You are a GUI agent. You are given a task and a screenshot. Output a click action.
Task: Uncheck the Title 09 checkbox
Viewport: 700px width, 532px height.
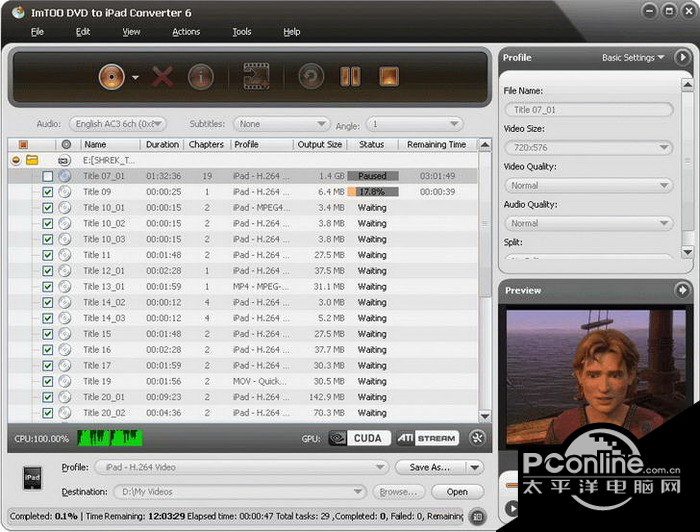[48, 192]
